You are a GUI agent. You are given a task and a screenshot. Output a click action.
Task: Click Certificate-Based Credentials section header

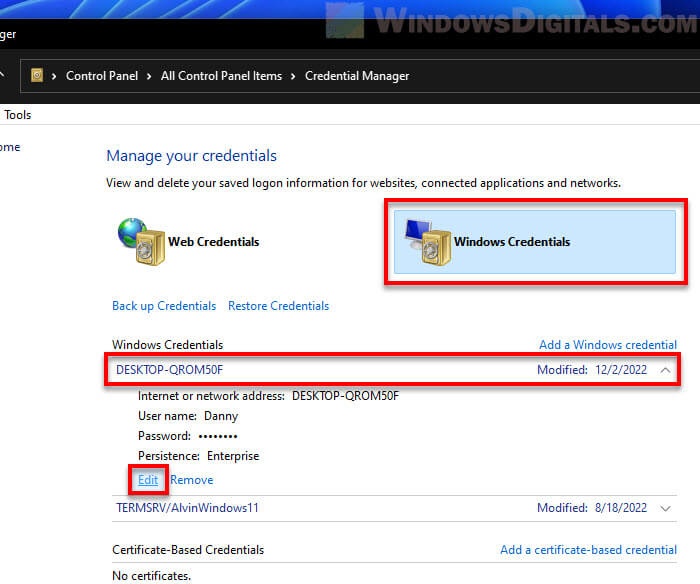tap(188, 550)
